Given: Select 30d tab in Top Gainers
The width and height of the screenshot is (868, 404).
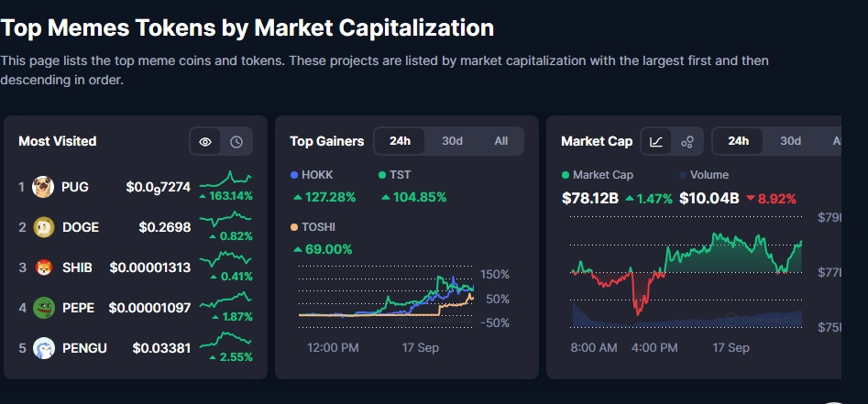Looking at the screenshot, I should pyautogui.click(x=452, y=141).
